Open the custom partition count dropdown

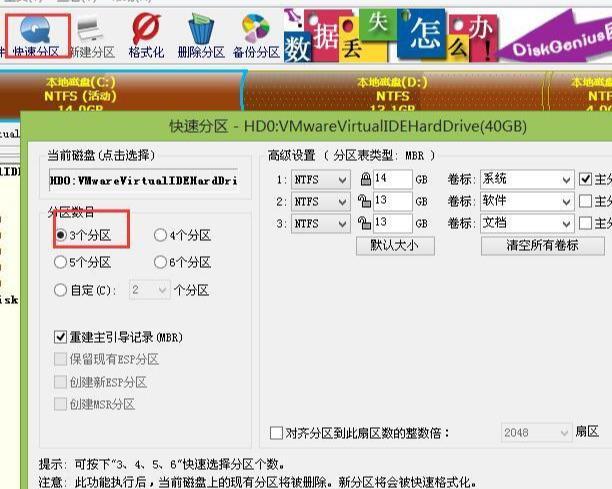tap(150, 290)
